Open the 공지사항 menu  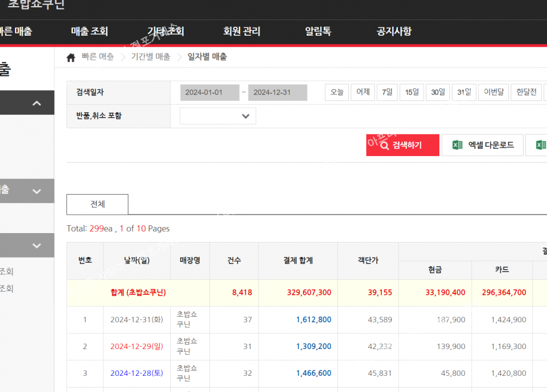tap(394, 31)
